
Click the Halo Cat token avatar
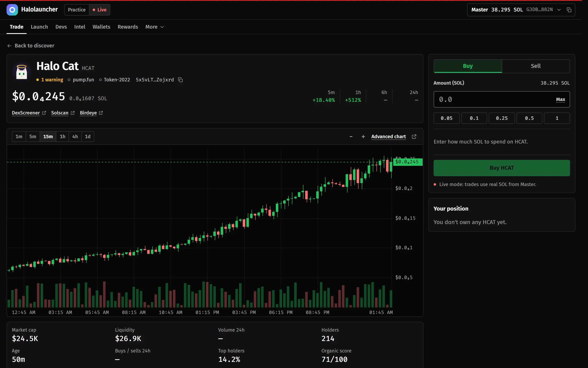click(x=22, y=72)
